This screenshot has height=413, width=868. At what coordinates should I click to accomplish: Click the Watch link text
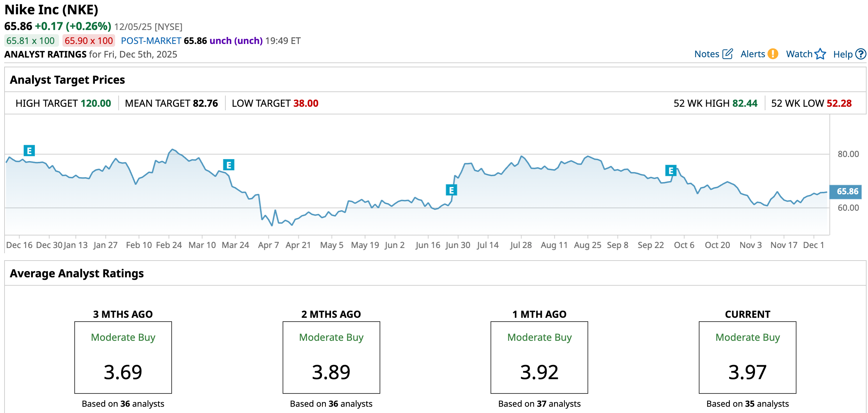799,54
